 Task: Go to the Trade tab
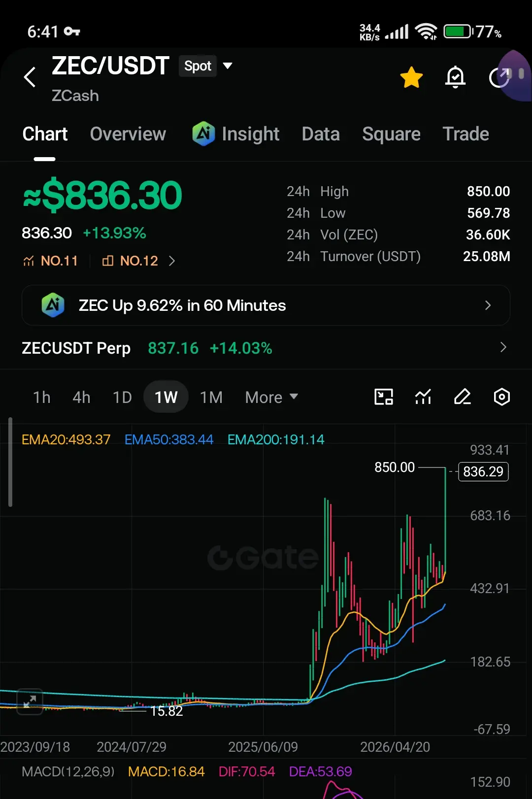coord(465,134)
